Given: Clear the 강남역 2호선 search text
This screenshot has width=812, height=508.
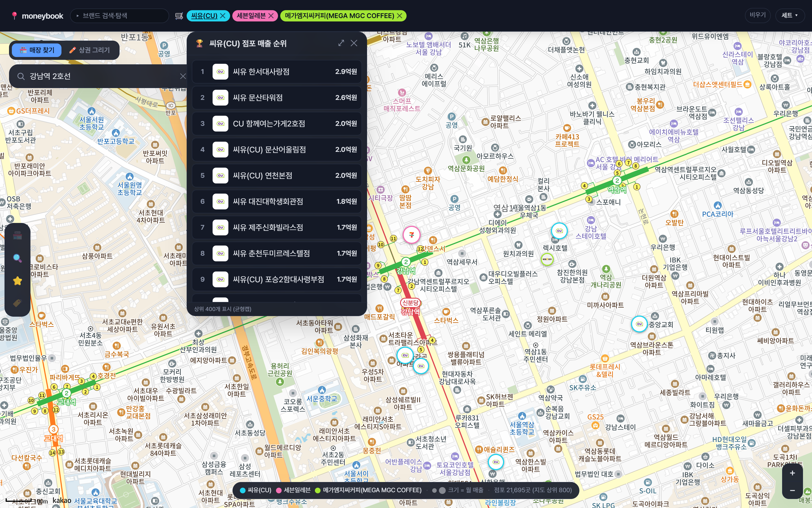Looking at the screenshot, I should pyautogui.click(x=183, y=76).
